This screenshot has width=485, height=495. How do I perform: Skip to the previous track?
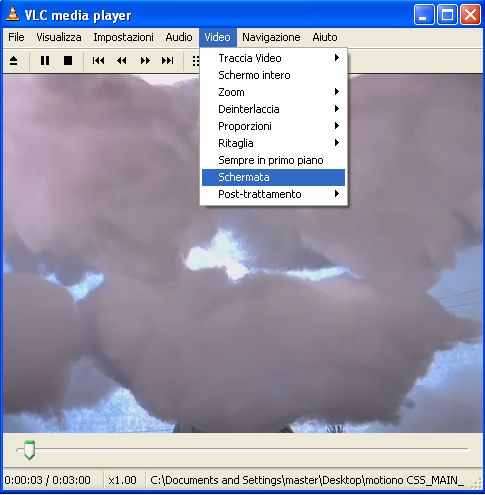(x=98, y=61)
